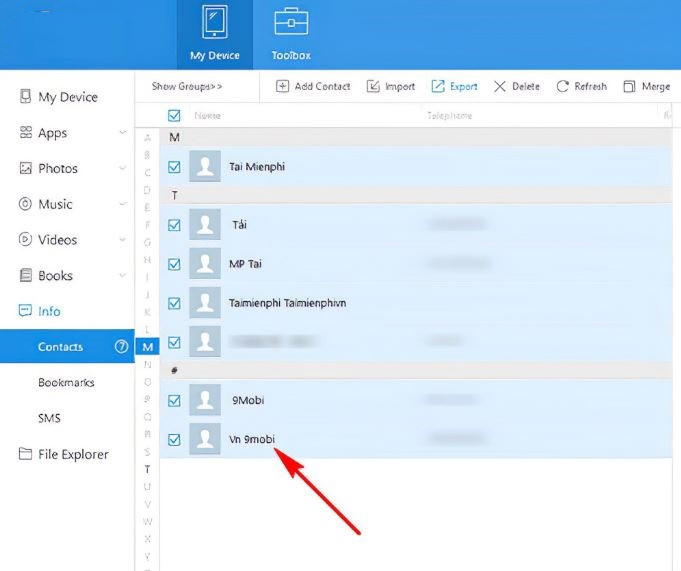Select the MP Tai contact avatar
Image resolution: width=681 pixels, height=571 pixels.
(x=205, y=264)
